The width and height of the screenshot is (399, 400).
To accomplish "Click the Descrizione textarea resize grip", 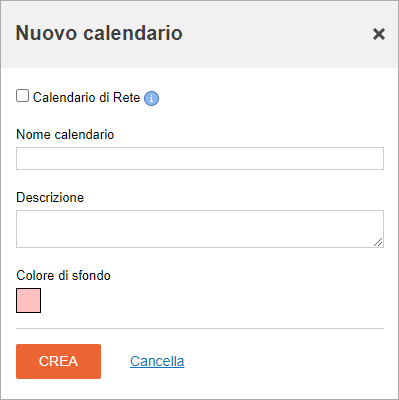I will pos(378,242).
